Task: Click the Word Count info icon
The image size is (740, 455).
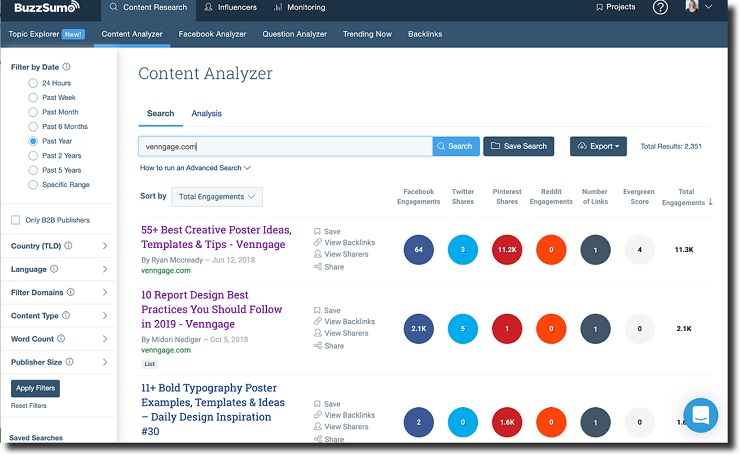Action: click(x=61, y=338)
